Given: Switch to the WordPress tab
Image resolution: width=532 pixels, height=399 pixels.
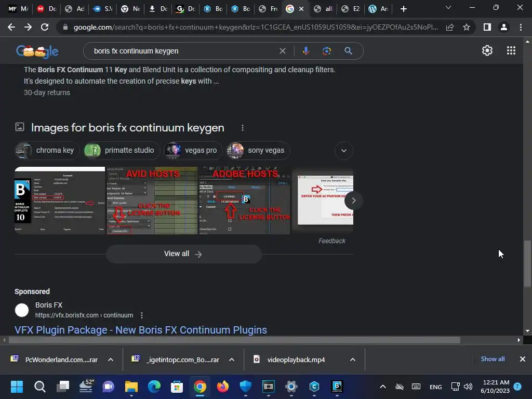Looking at the screenshot, I should pos(378,9).
